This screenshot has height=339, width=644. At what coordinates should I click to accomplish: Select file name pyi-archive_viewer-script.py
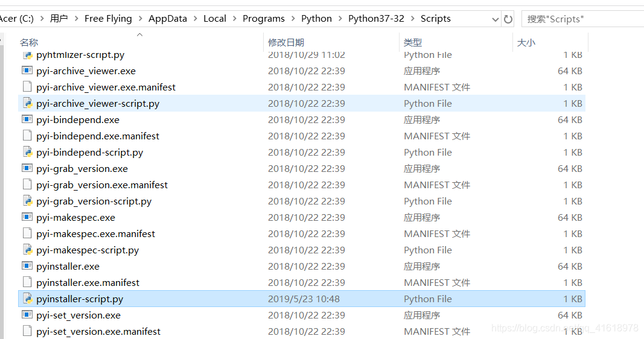(98, 104)
